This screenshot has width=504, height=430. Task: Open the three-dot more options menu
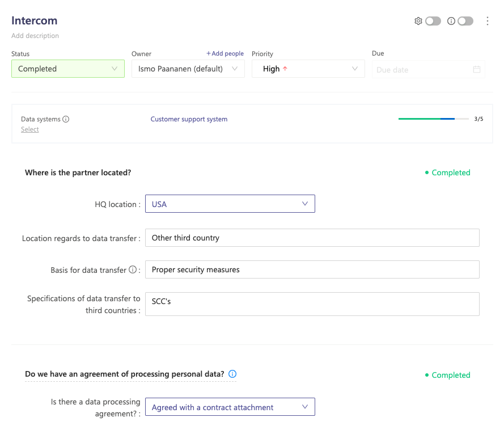click(488, 21)
